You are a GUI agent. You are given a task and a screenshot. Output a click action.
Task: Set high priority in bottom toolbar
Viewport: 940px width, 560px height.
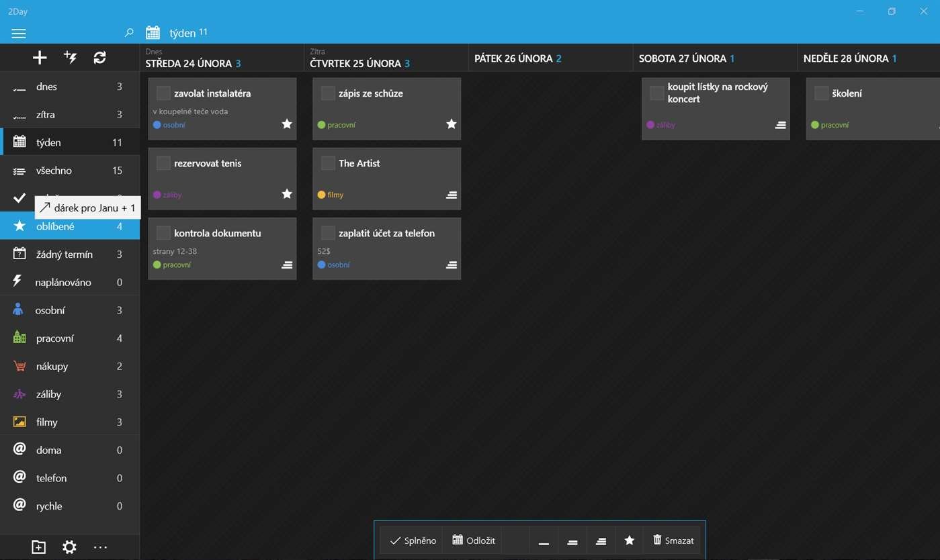601,541
